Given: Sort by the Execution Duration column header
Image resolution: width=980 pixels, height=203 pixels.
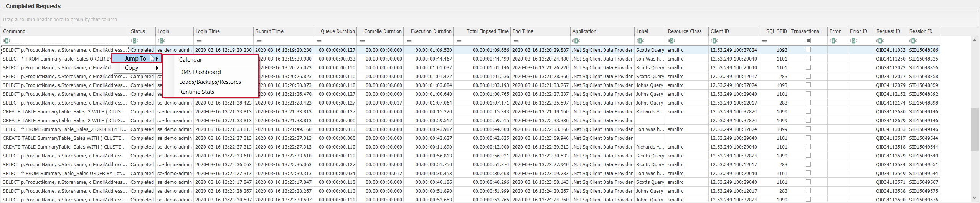Looking at the screenshot, I should pyautogui.click(x=428, y=31).
